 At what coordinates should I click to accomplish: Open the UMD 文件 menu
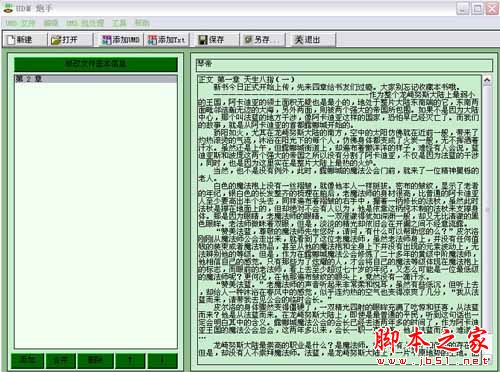[20, 23]
